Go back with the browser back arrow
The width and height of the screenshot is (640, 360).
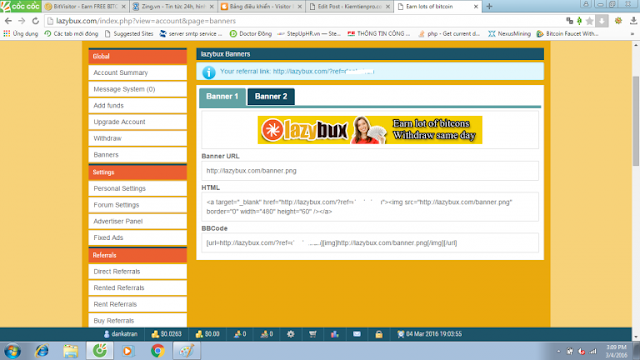[8, 21]
